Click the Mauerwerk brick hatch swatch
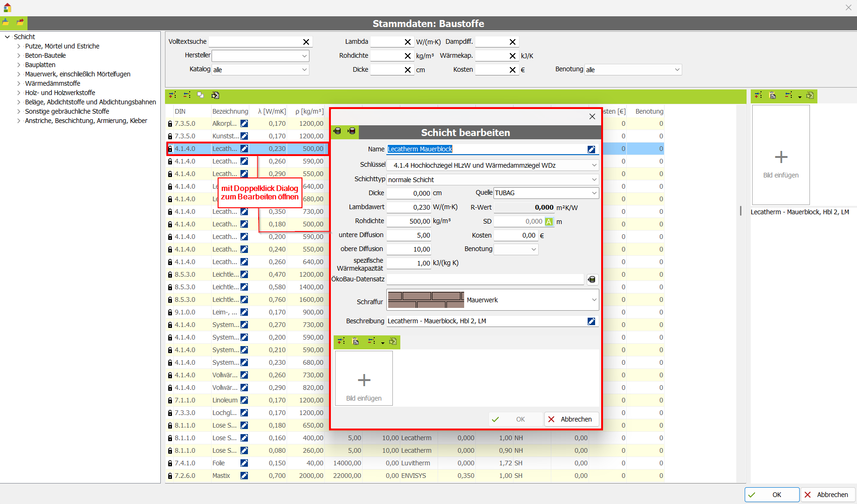Viewport: 857px width, 504px height. tap(426, 300)
